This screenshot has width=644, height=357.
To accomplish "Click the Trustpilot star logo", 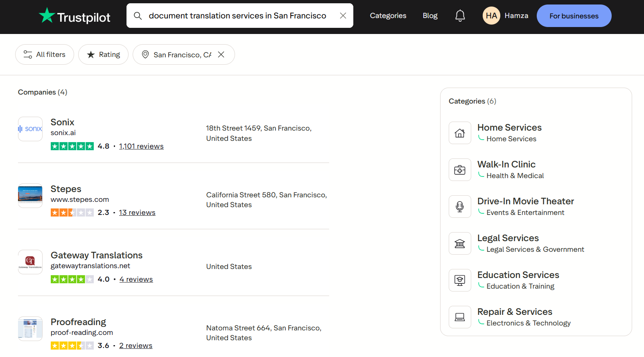I will [47, 16].
